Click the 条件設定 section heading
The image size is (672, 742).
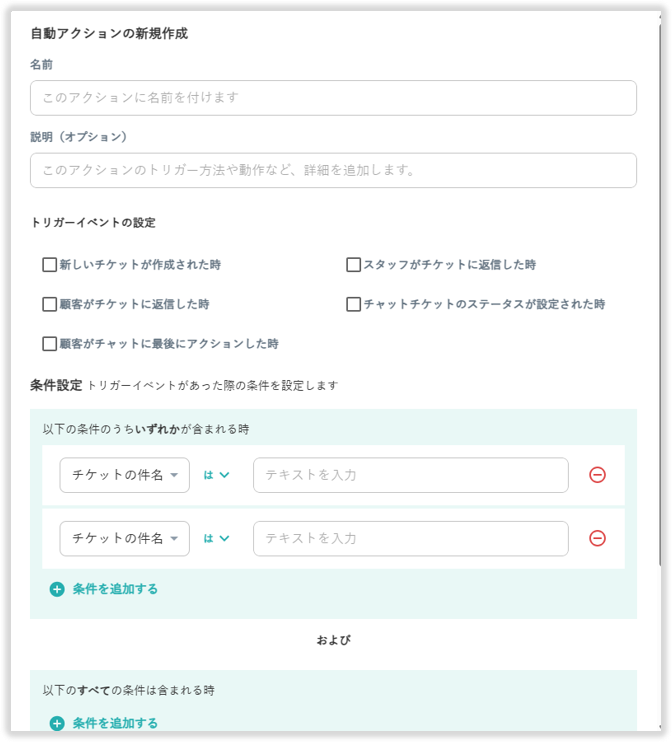56,384
